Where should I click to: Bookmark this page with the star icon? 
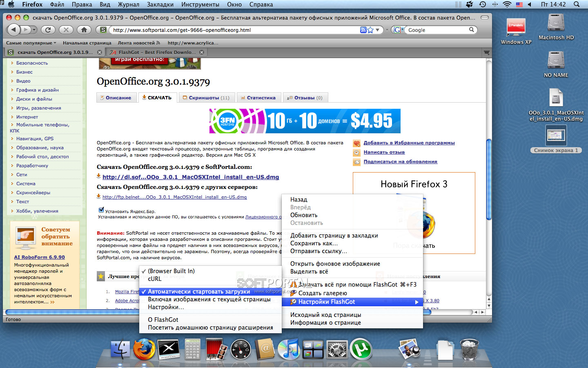[370, 30]
